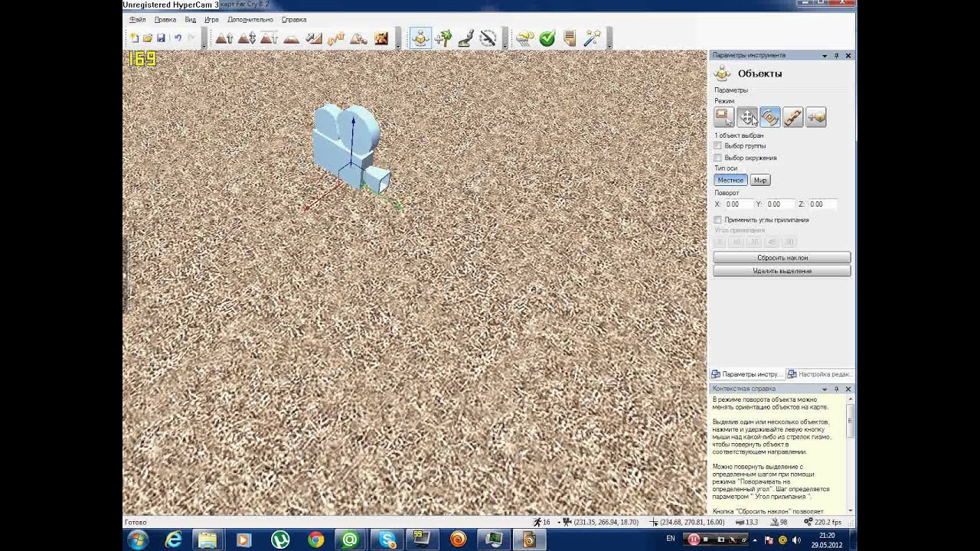This screenshot has width=980, height=551.
Task: Open a map file via folder icon
Action: 148,37
